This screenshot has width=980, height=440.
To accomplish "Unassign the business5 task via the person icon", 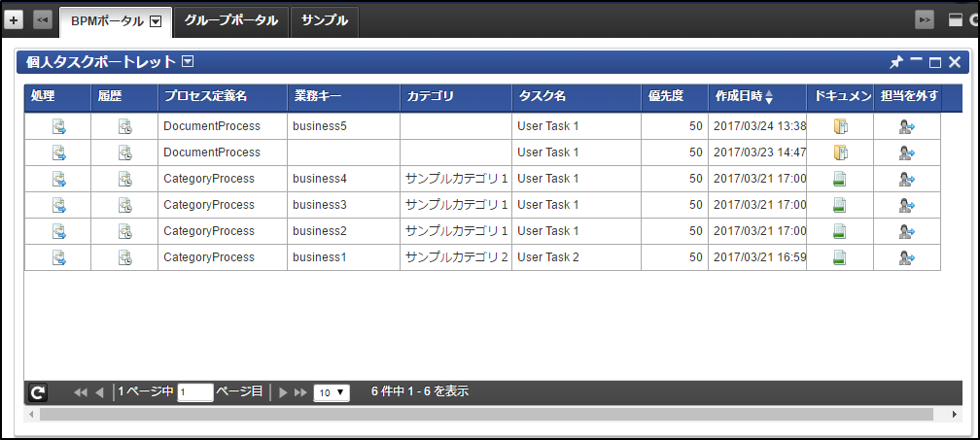I will coord(907,126).
